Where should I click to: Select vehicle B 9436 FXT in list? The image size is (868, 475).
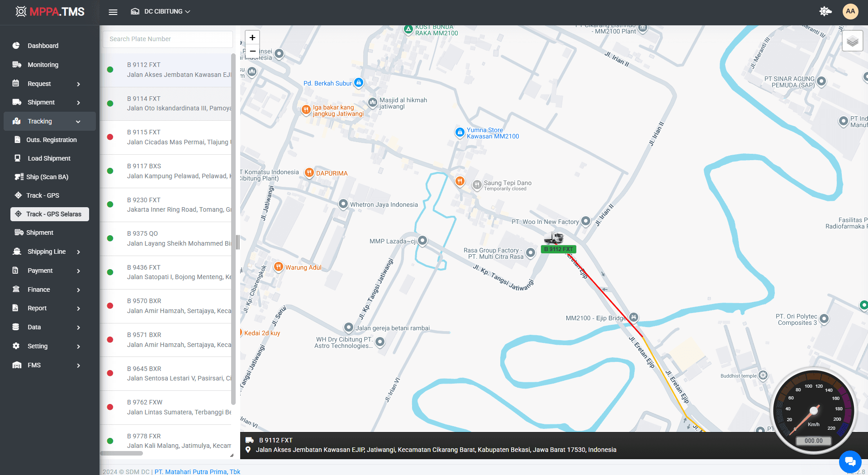166,272
